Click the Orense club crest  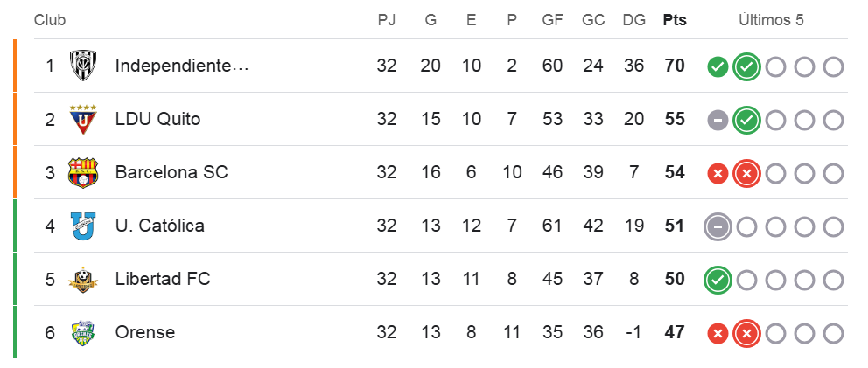(83, 332)
